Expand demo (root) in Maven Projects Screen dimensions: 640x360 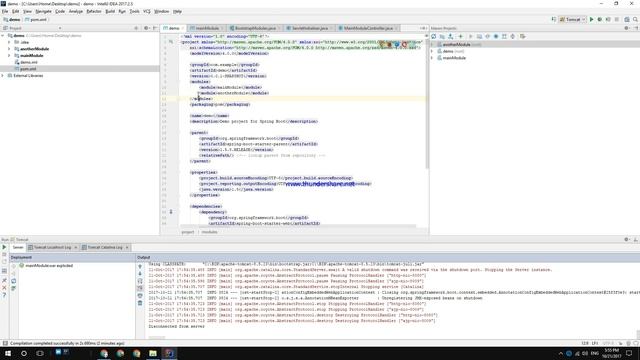(x=432, y=51)
